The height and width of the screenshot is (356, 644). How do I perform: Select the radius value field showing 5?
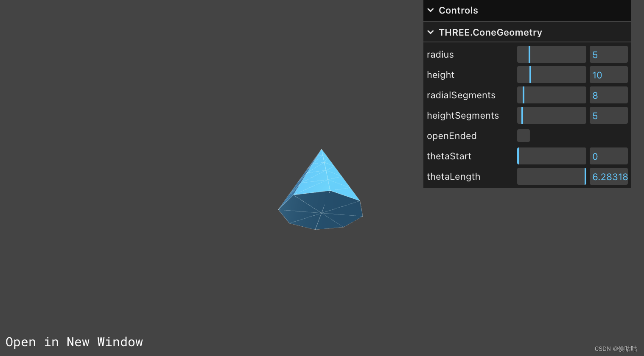(608, 54)
